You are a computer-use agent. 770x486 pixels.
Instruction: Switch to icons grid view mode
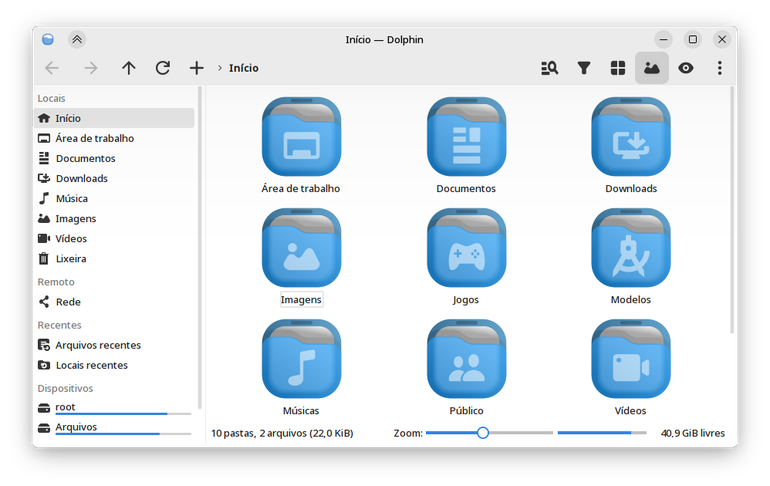tap(618, 68)
